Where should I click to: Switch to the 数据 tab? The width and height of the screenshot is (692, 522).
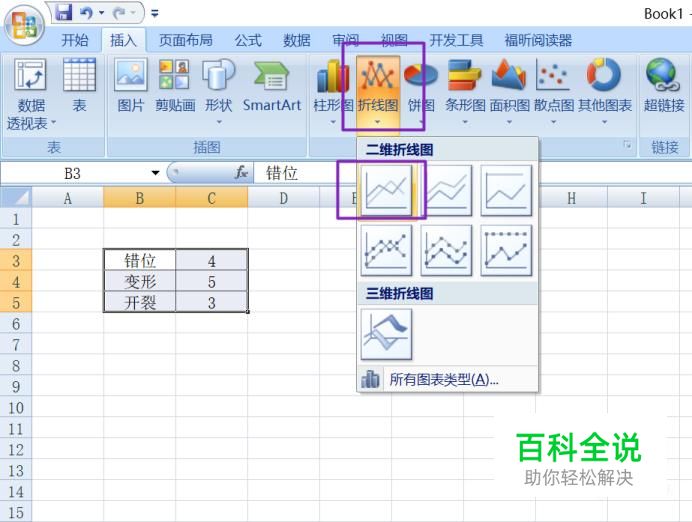coord(297,41)
